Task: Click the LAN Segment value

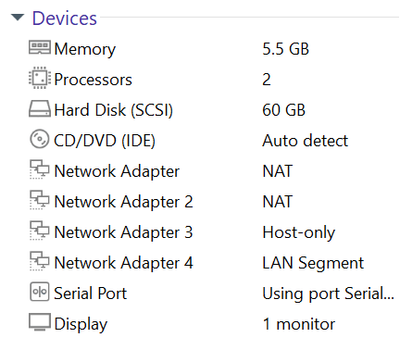Action: coord(313,264)
